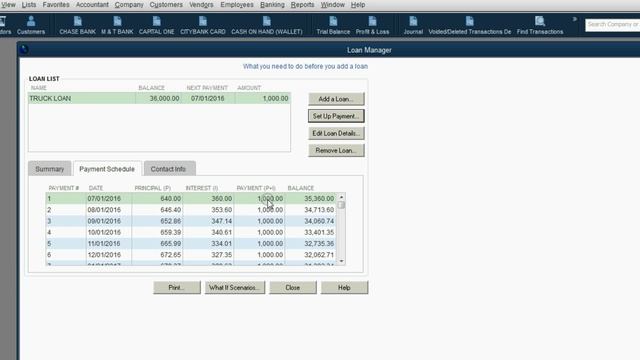Open the Accountant menu
Screen dimensions: 640x360
92,5
